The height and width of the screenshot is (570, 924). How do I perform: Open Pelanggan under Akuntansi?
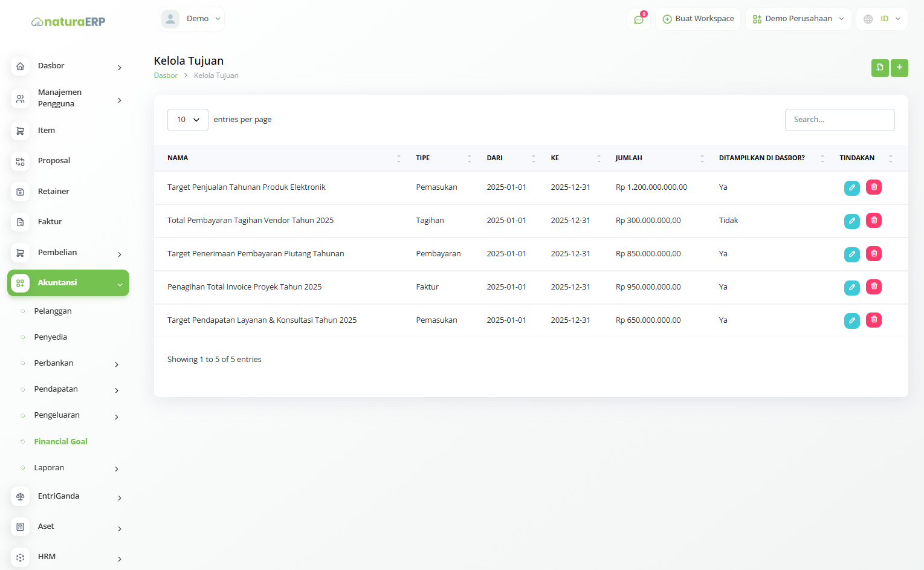(x=53, y=311)
